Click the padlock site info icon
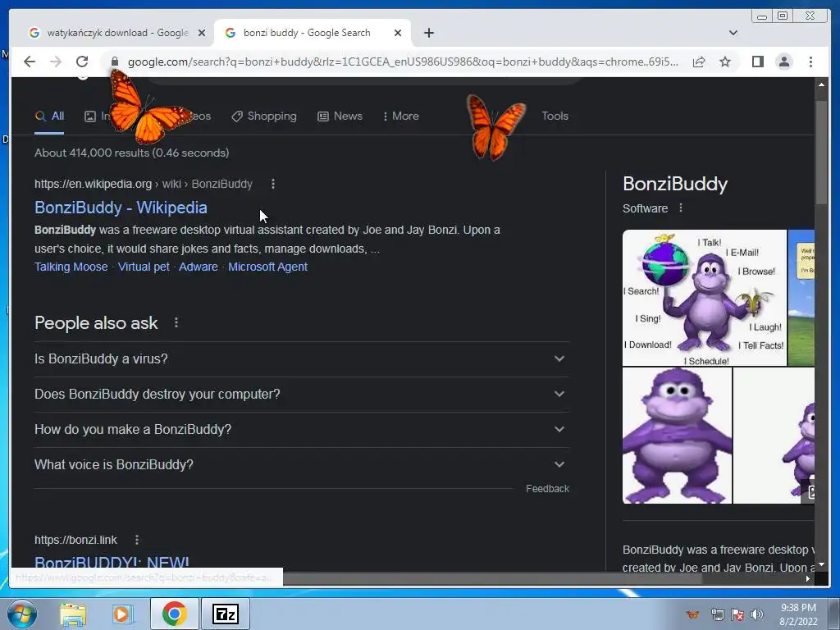 pos(114,62)
